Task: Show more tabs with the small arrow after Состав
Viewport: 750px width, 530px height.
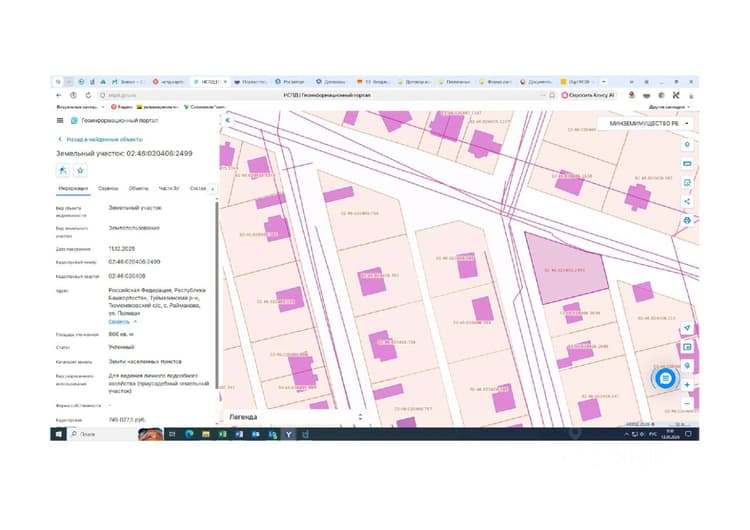Action: point(212,189)
